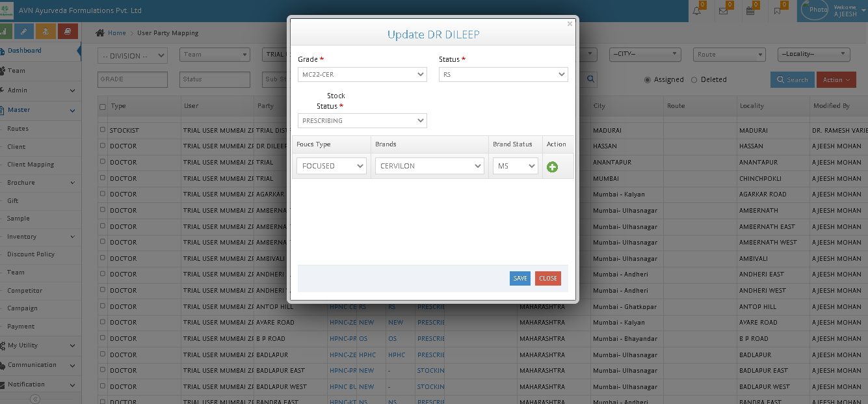Click the blue pencil shortcut icon

pos(24,31)
